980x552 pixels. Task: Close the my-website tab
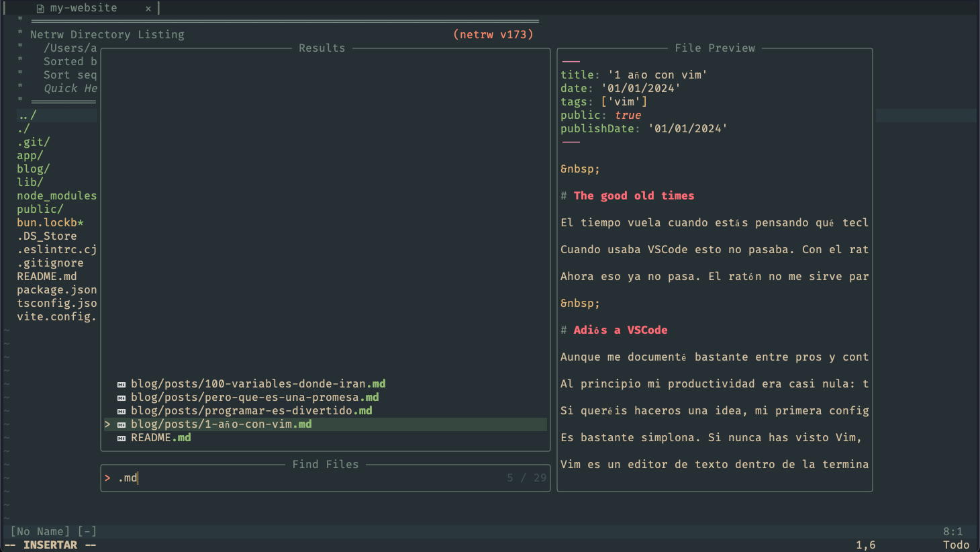tap(148, 9)
